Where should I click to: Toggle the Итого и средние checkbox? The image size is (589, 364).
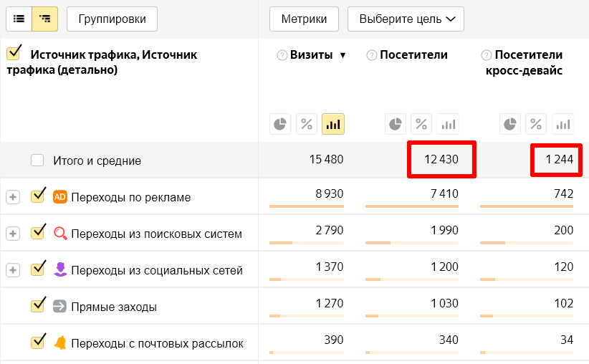[37, 161]
